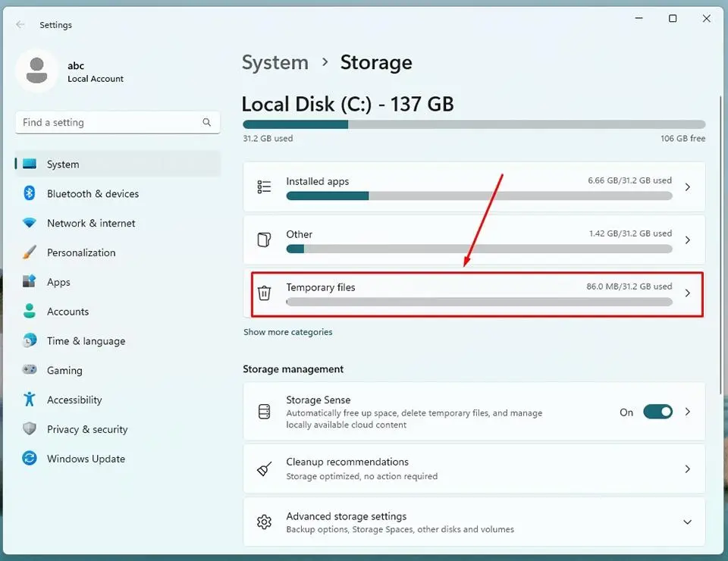Click Cleanup recommendations title
This screenshot has width=728, height=561.
(347, 462)
